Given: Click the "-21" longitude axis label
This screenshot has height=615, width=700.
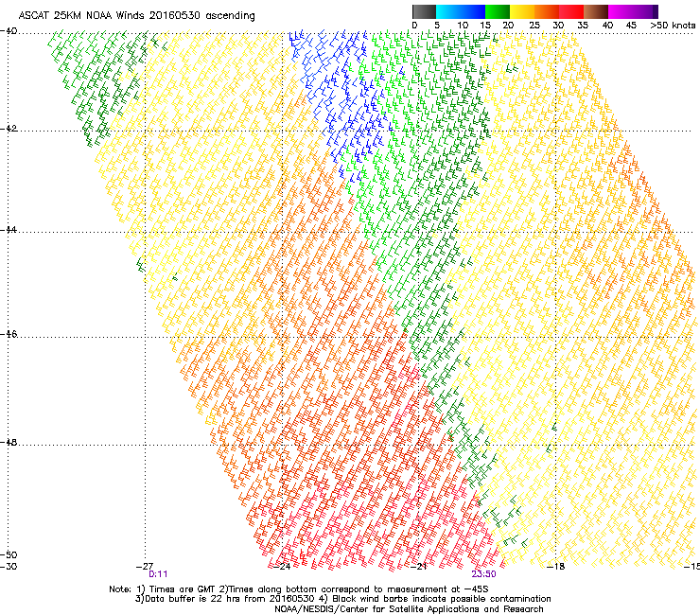Looking at the screenshot, I should coord(419,567).
